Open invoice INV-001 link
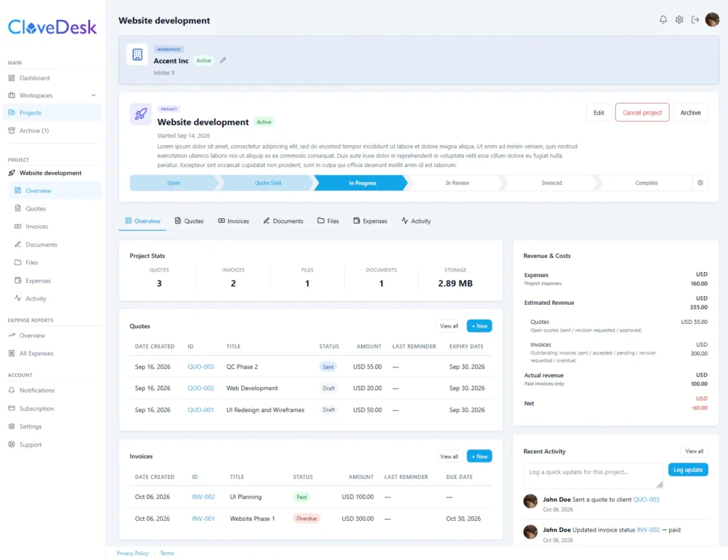This screenshot has height=560, width=728. point(203,519)
